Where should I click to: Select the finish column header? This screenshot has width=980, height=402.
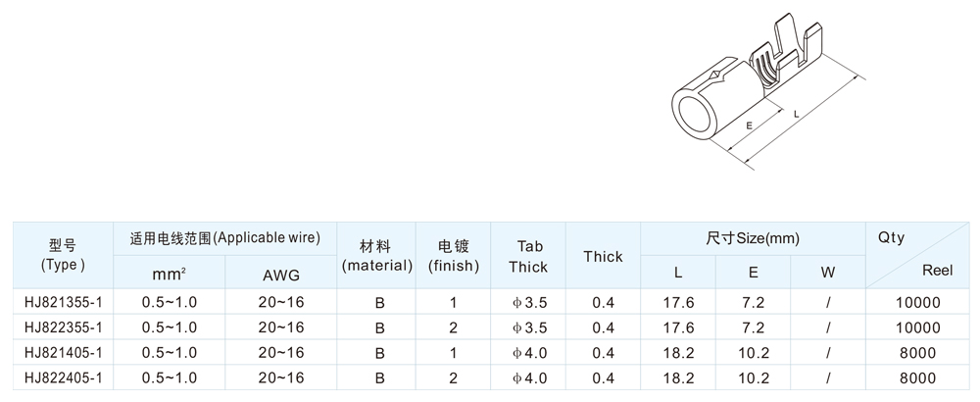[x=453, y=255]
